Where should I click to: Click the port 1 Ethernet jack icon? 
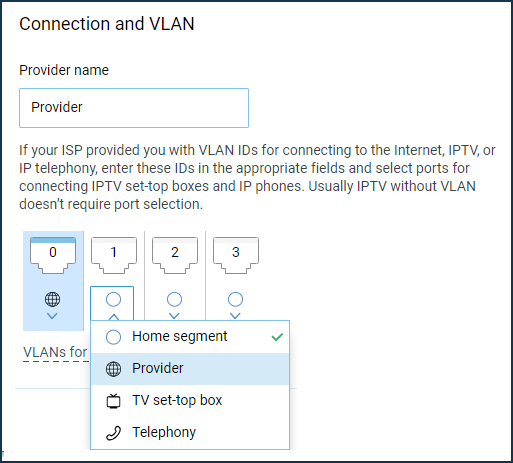114,255
